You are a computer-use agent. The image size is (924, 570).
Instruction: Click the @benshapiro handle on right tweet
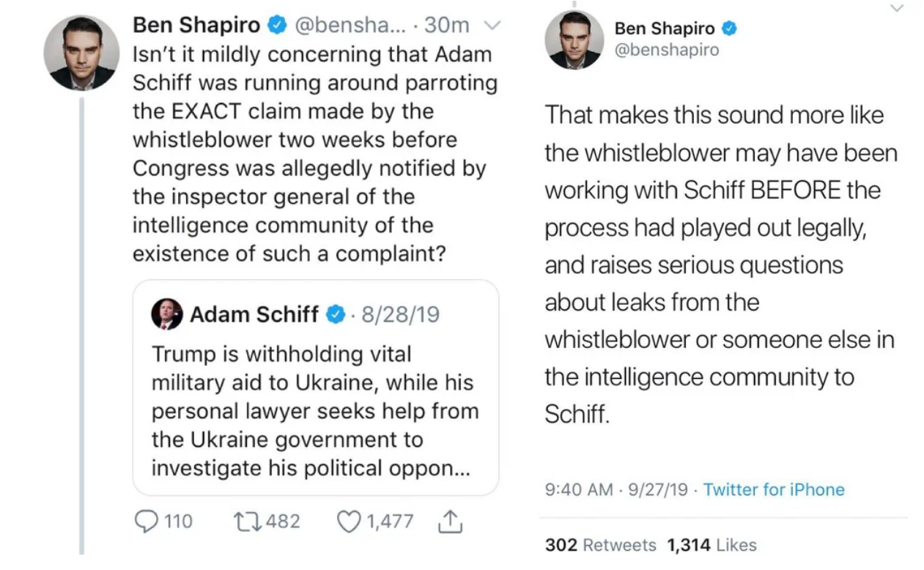pyautogui.click(x=667, y=50)
